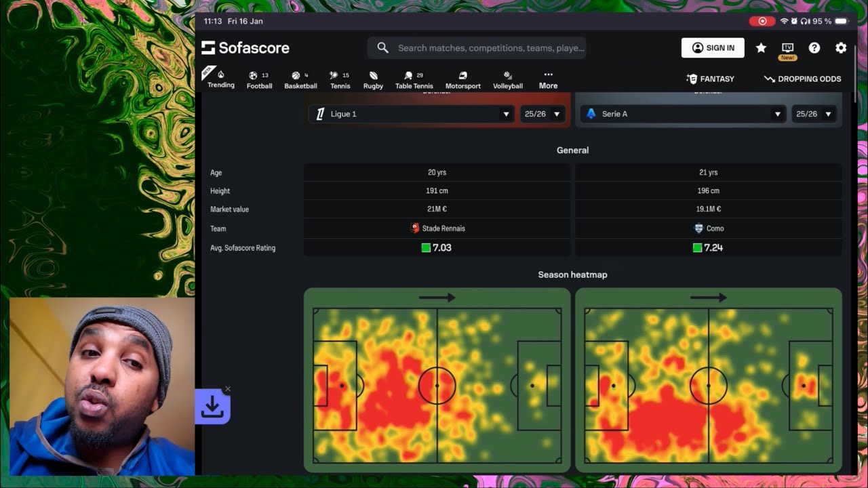868x488 pixels.
Task: Open the Stade Rennais team link
Action: (x=443, y=228)
